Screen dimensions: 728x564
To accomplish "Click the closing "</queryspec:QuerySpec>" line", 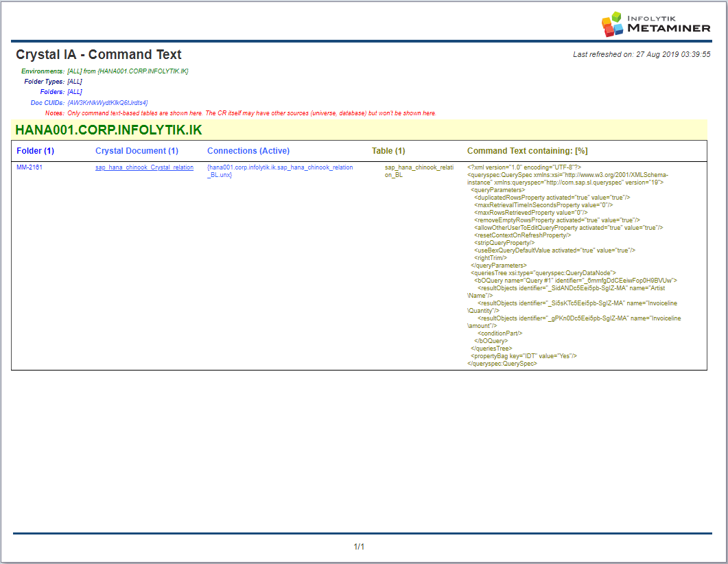I will coord(502,364).
